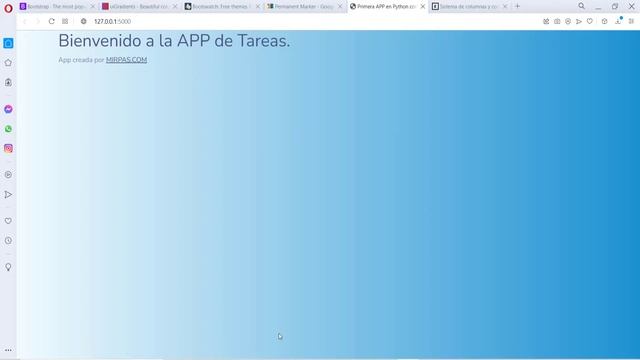640x360 pixels.
Task: Open Facebook Messenger in sidebar
Action: (x=8, y=109)
